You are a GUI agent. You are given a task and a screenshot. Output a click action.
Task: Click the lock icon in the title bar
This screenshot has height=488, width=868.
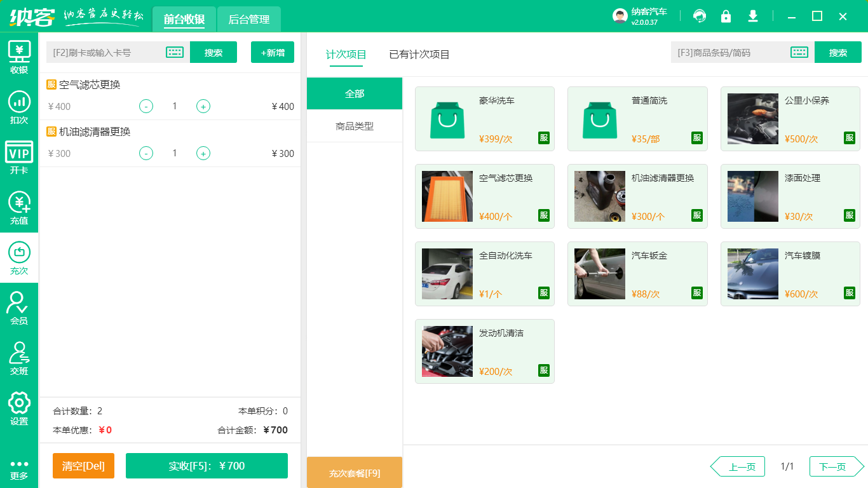726,17
